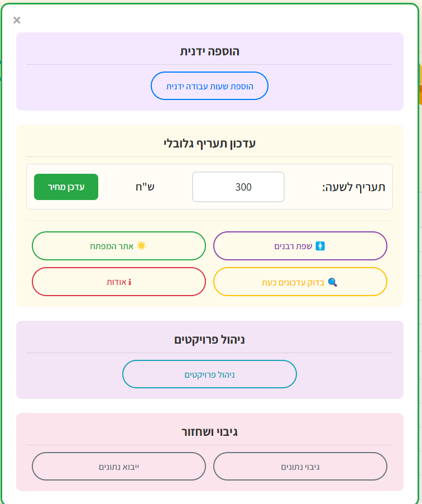Image resolution: width=422 pixels, height=504 pixels.
Task: Open הוספת שעות עבודה ידנית
Action: [209, 85]
